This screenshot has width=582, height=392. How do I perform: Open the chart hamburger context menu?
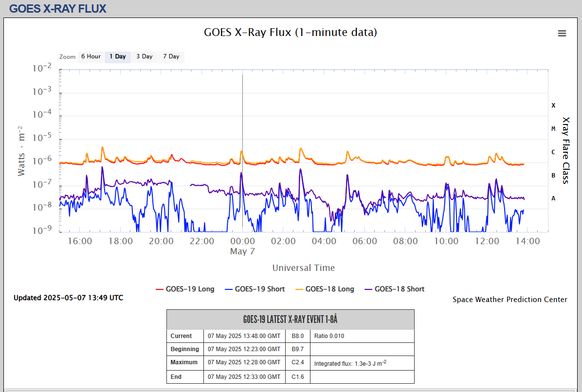pyautogui.click(x=562, y=34)
